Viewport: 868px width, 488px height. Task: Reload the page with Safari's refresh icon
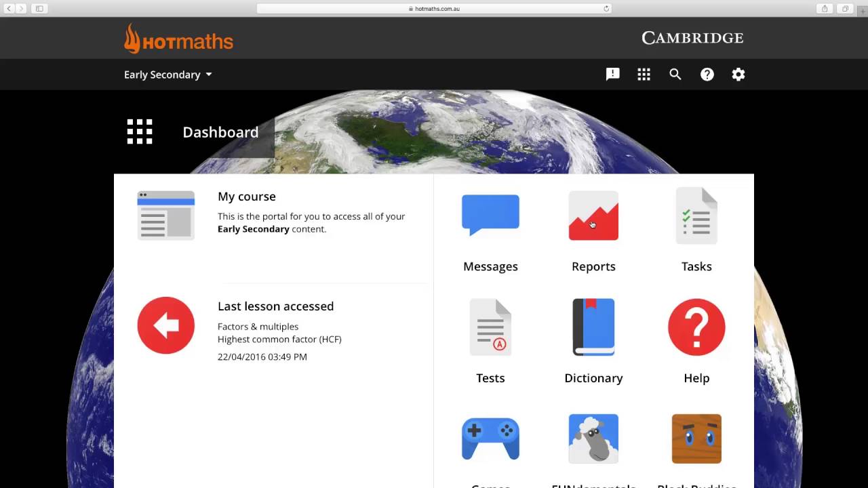point(606,9)
